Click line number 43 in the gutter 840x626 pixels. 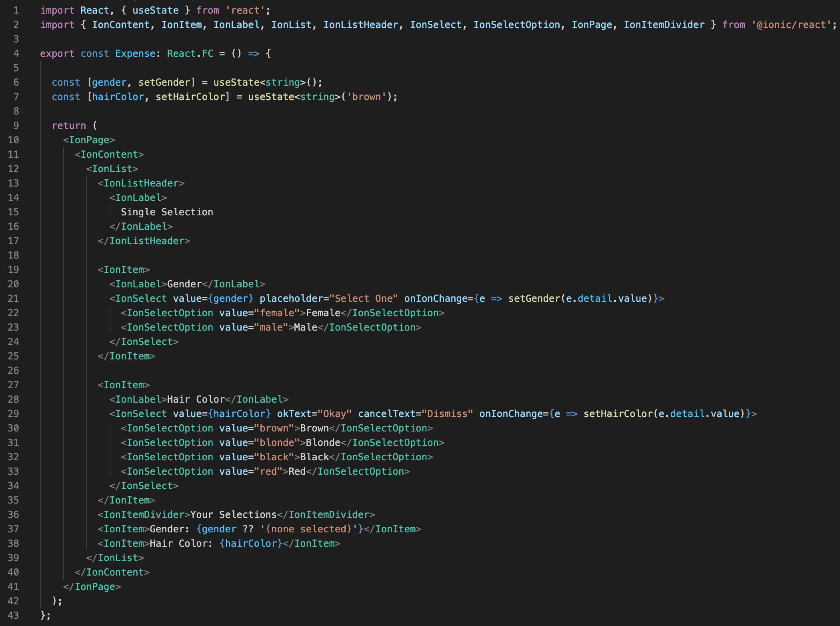(x=14, y=616)
